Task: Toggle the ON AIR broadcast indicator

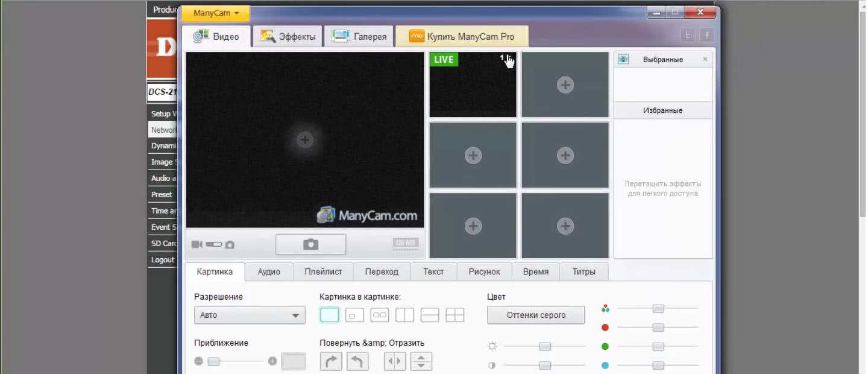Action: coord(404,244)
